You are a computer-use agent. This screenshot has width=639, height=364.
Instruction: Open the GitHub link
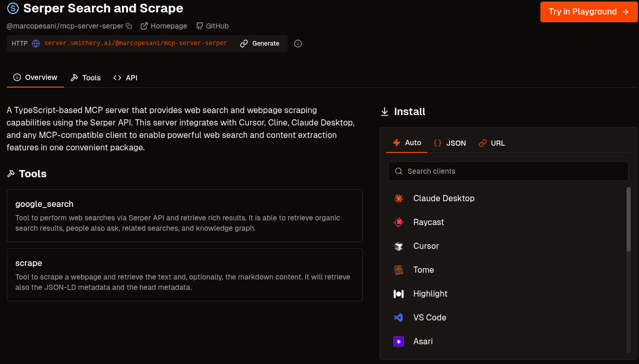212,26
